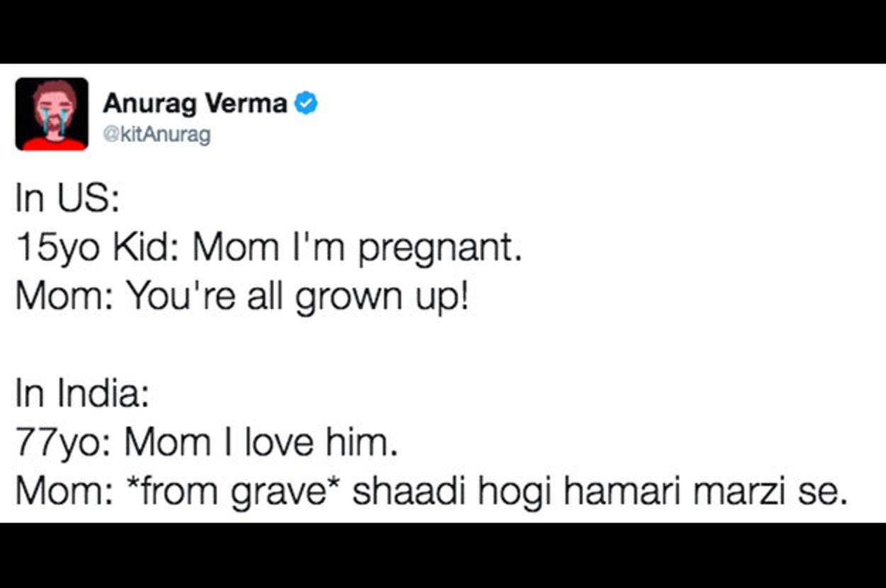Click the blue verified badge
Viewport: 886px width, 588px height.
coord(306,103)
